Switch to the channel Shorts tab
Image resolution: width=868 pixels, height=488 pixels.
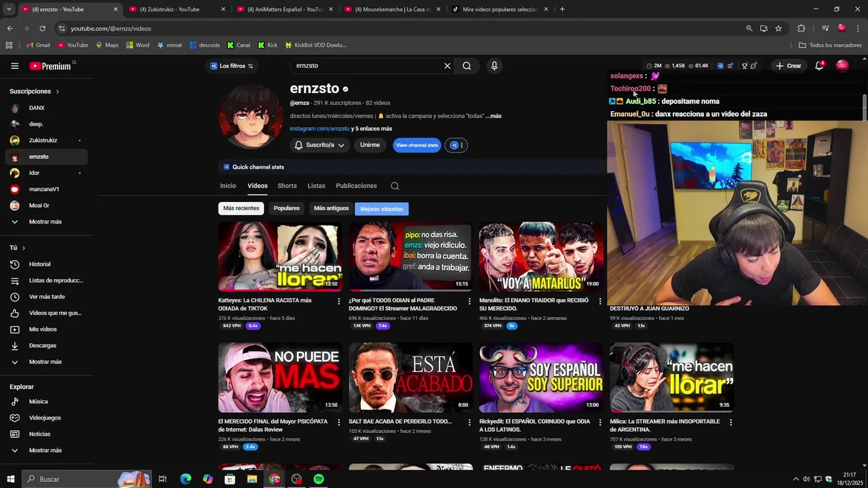(x=287, y=186)
